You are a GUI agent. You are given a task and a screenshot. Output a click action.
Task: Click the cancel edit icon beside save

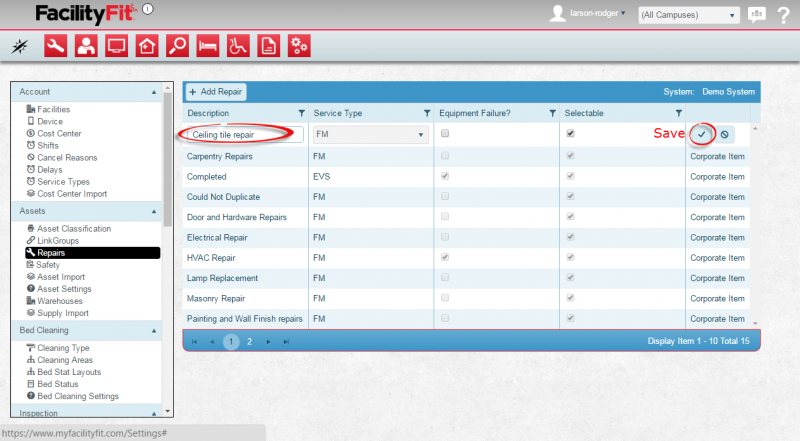723,134
